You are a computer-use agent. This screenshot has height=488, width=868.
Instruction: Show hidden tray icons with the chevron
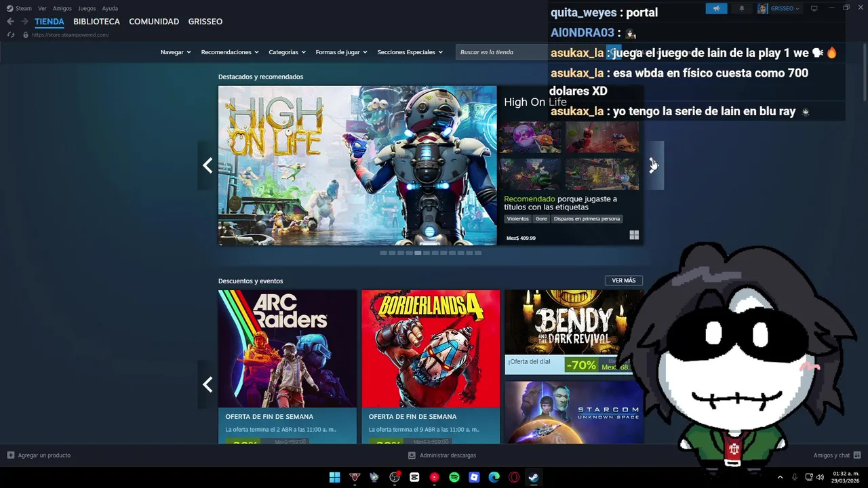pos(780,477)
